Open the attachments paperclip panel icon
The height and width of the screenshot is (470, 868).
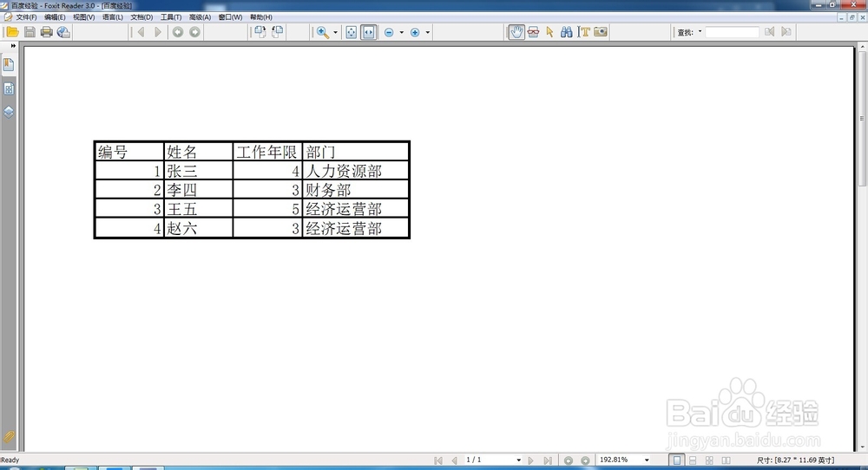coord(9,437)
